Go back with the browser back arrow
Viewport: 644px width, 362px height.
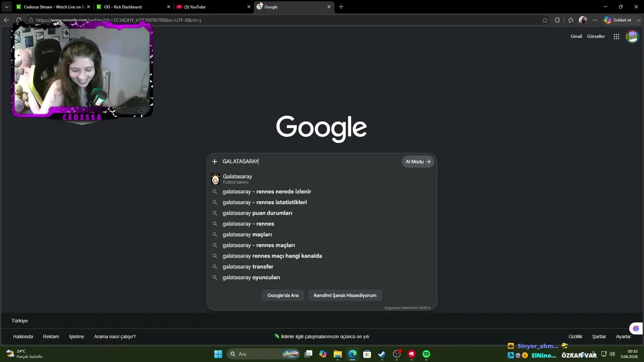point(7,20)
